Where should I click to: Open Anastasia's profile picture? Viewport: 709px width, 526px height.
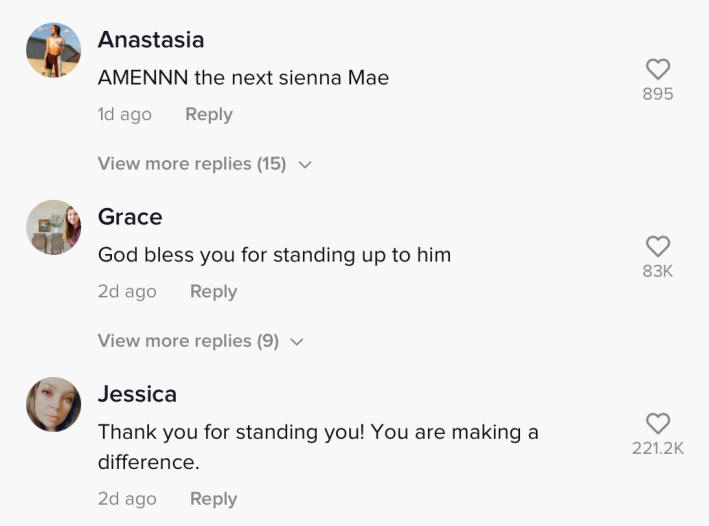click(x=53, y=50)
